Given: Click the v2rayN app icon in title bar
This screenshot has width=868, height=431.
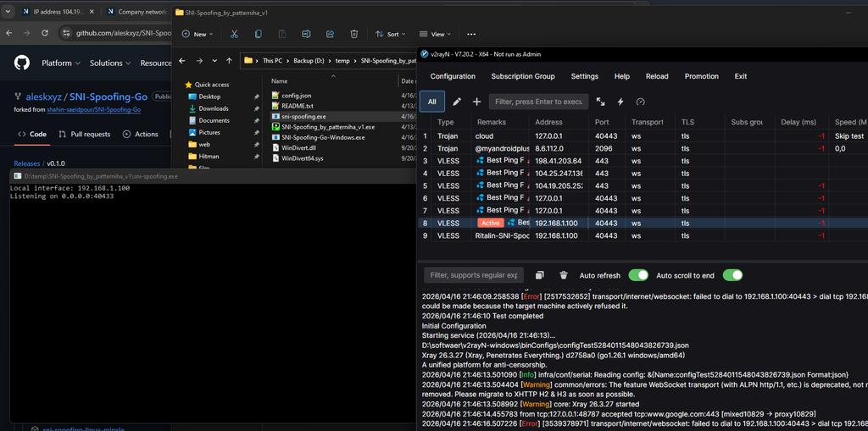Looking at the screenshot, I should tap(425, 54).
